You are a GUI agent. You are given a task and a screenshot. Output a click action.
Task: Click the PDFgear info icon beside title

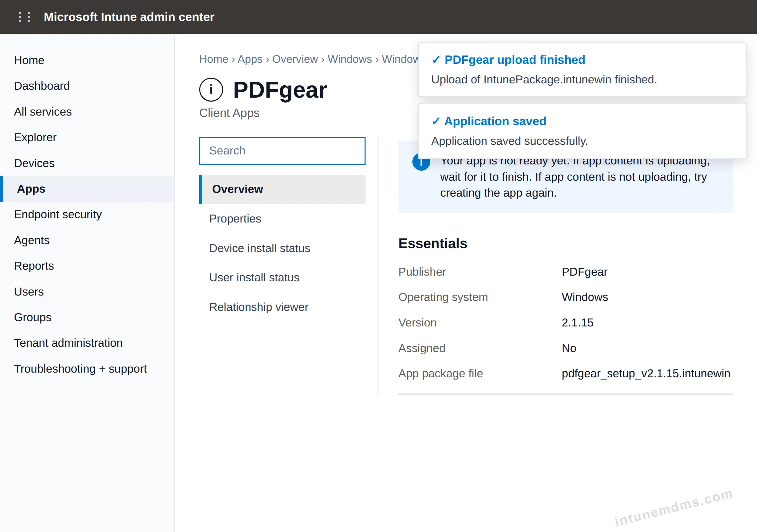(211, 90)
